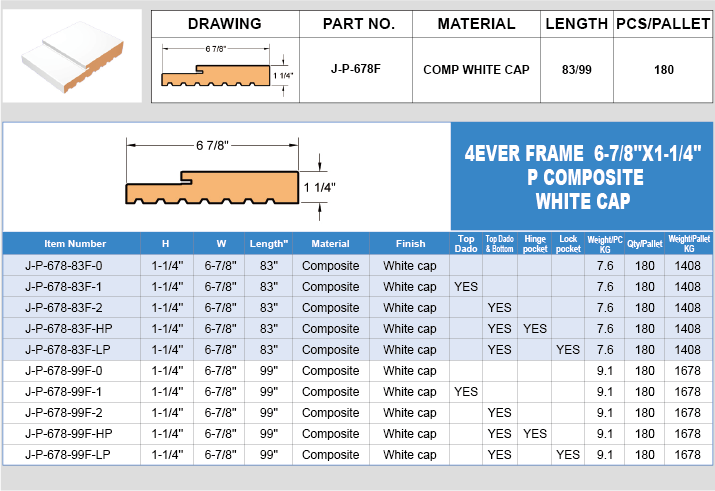
Task: Click the COMP WHITE CAP material cell
Action: [476, 70]
